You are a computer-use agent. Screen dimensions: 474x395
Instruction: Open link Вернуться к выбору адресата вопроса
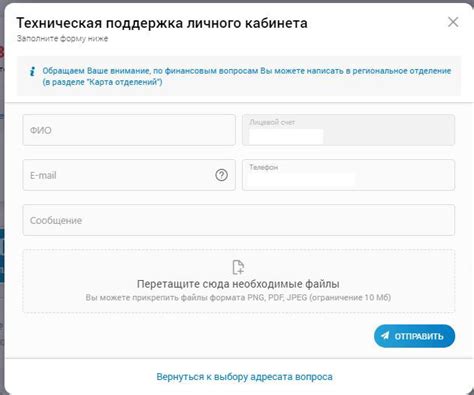(244, 377)
